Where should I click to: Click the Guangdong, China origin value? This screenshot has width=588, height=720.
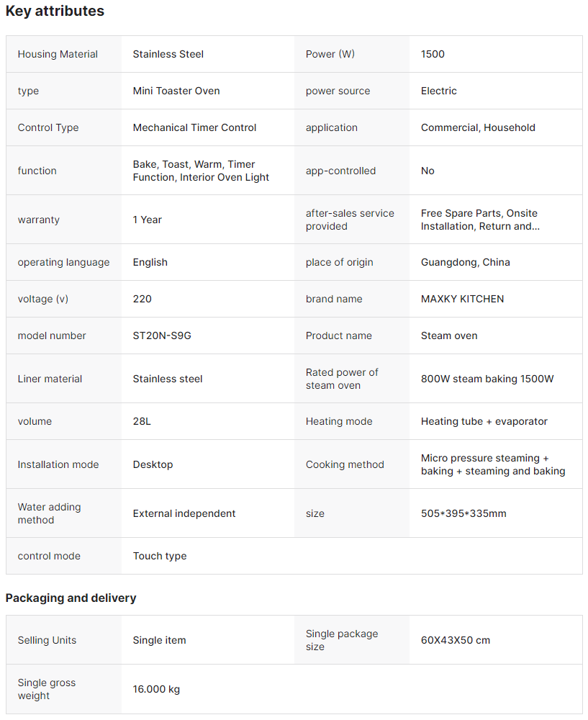tap(465, 262)
